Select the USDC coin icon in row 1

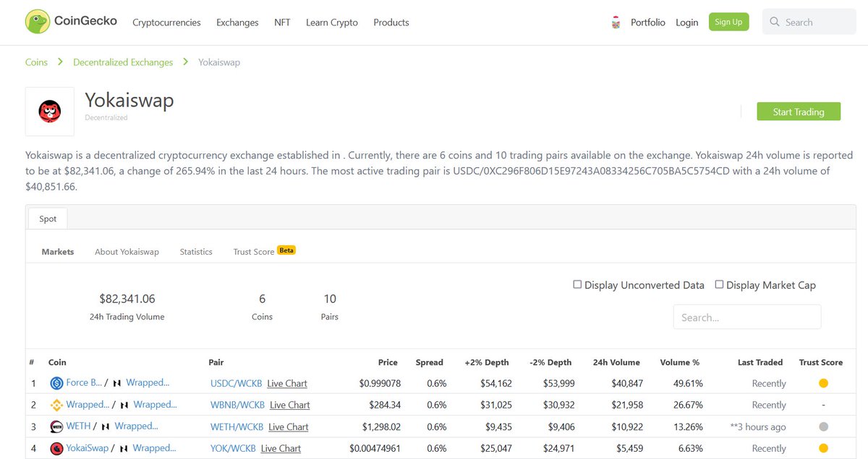(x=58, y=382)
